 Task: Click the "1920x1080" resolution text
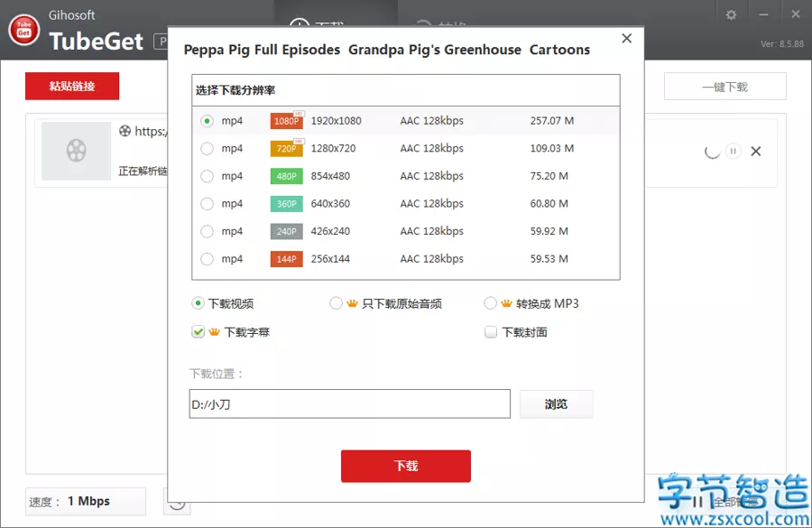337,121
